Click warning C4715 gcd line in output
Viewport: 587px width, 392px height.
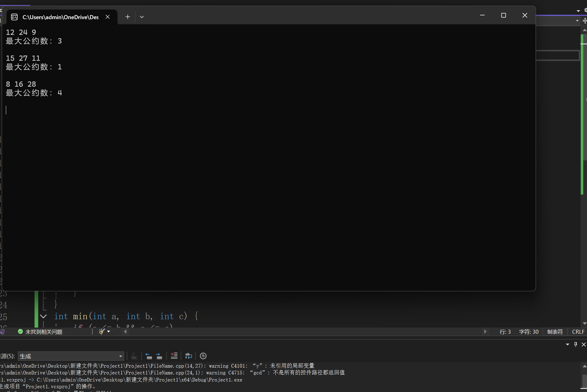(173, 373)
